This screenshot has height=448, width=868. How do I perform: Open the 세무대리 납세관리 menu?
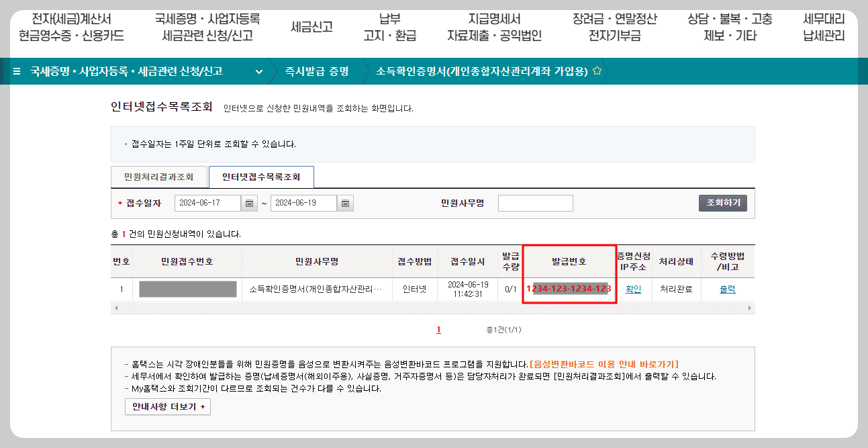pyautogui.click(x=824, y=28)
